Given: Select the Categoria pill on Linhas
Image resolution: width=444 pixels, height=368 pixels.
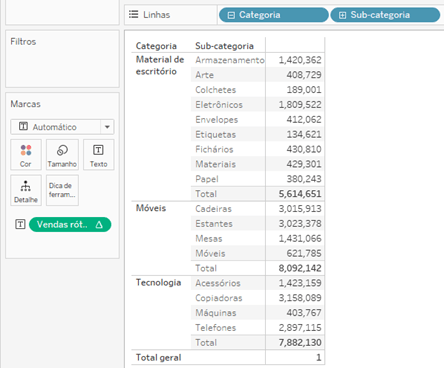Looking at the screenshot, I should [x=274, y=15].
